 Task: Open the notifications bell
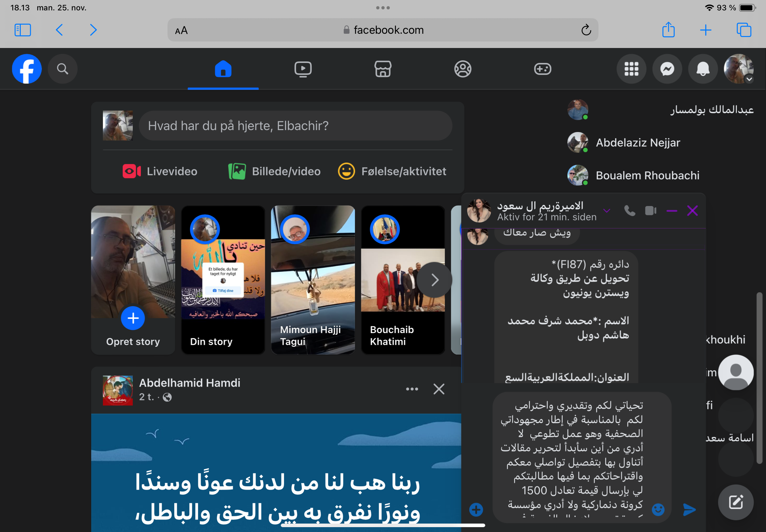[703, 69]
